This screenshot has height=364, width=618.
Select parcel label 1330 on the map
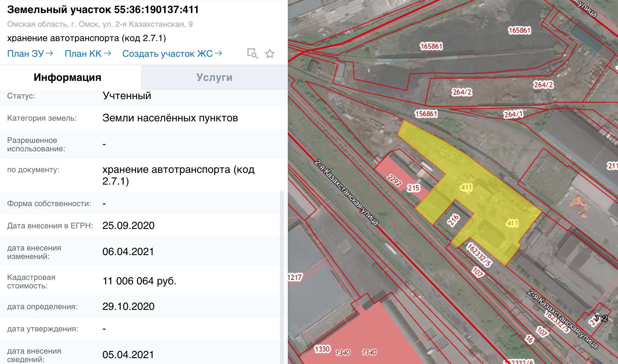[322, 349]
